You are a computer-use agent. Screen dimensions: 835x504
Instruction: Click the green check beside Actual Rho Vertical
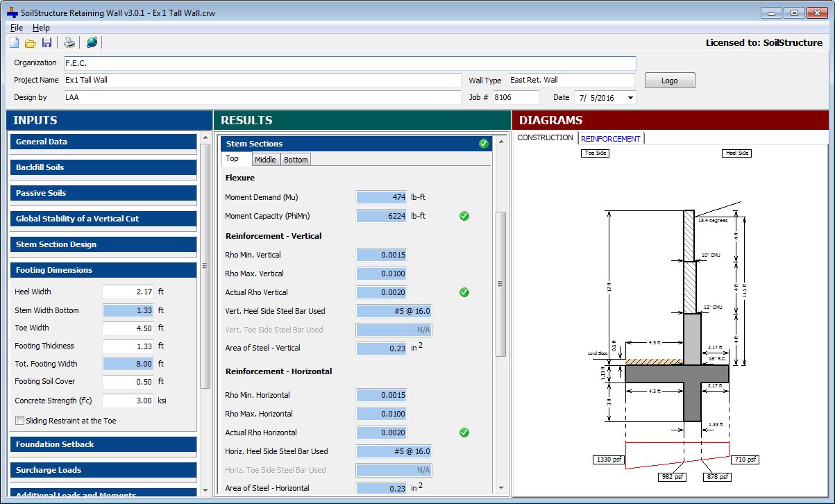464,292
